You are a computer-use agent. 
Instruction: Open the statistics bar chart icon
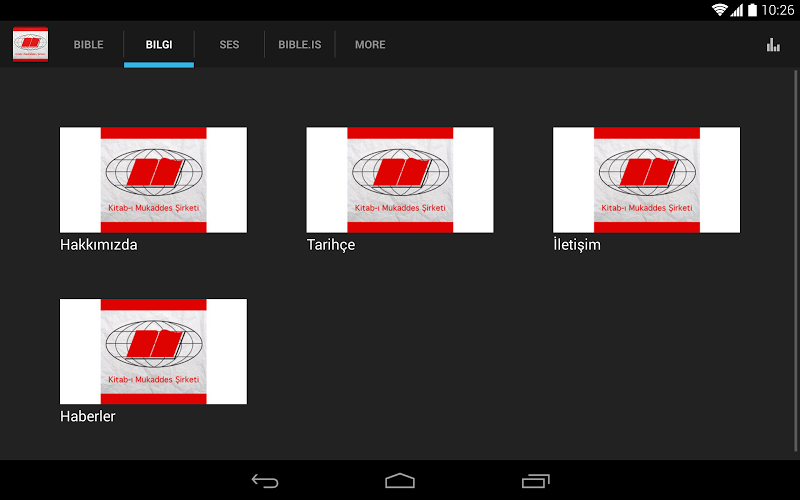click(773, 45)
